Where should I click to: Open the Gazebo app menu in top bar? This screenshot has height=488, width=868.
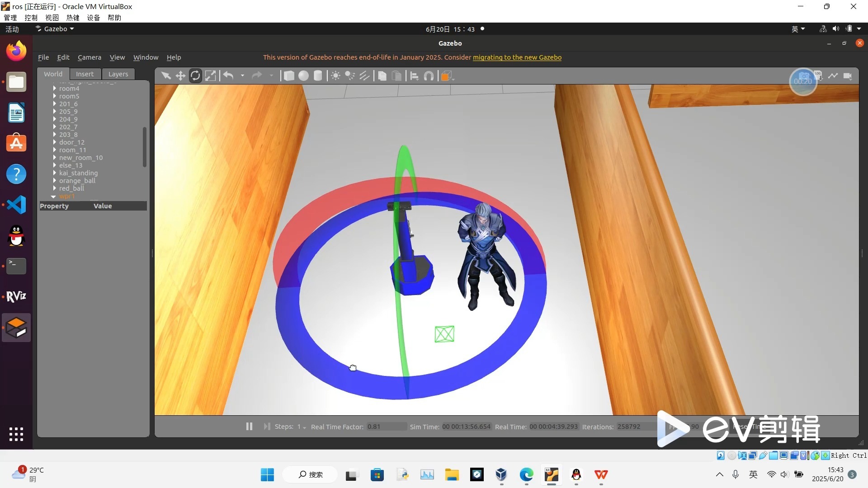point(55,29)
